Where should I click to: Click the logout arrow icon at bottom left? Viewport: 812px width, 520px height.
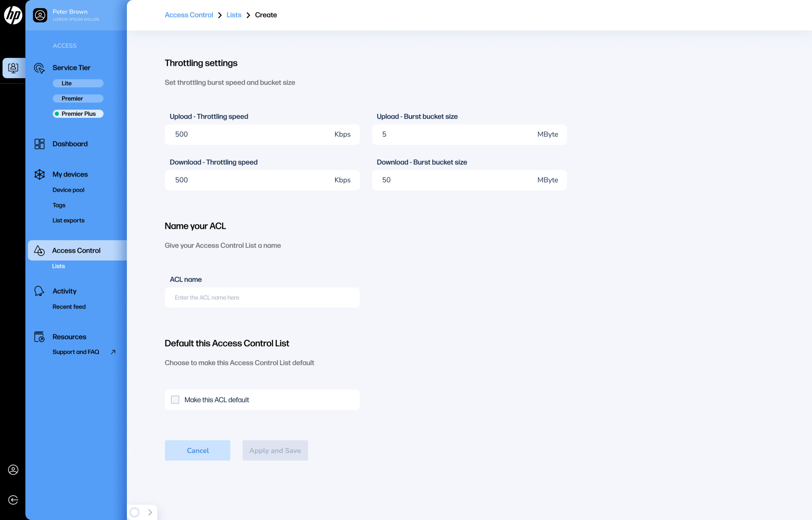coord(13,500)
